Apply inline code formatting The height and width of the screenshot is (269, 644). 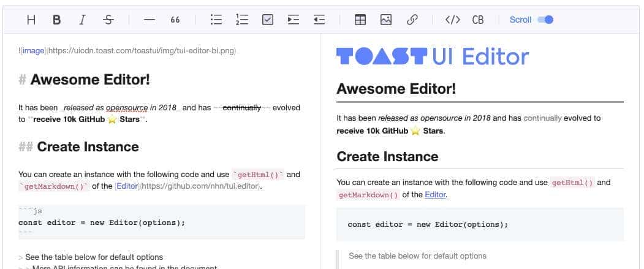[452, 20]
